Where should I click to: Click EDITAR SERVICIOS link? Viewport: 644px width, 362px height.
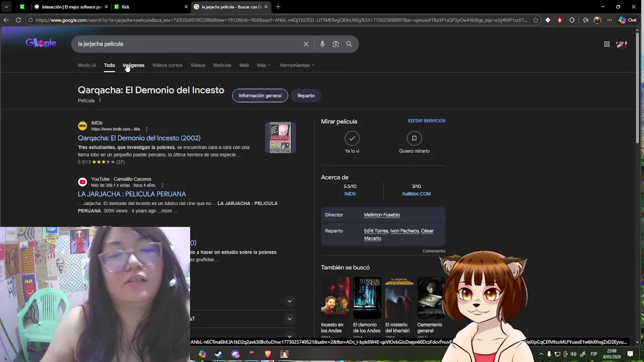click(x=427, y=121)
